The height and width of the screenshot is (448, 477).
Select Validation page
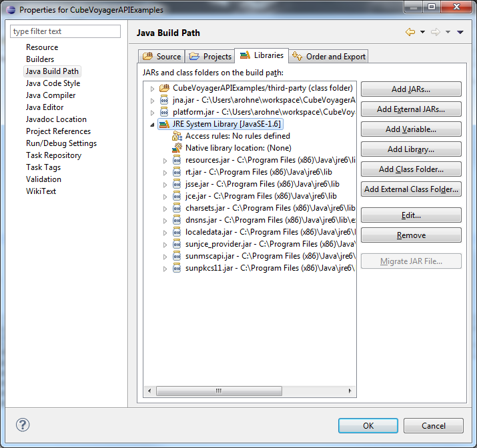(43, 179)
